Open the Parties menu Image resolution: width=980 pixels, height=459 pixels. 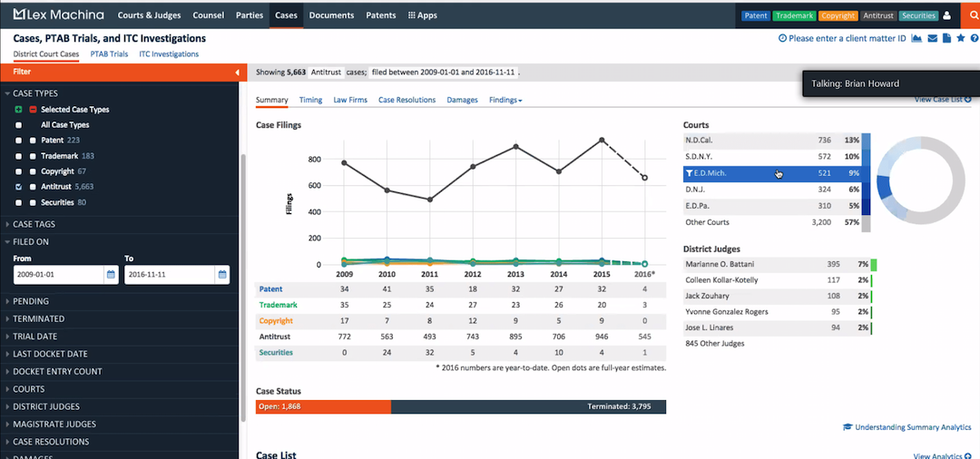point(250,15)
